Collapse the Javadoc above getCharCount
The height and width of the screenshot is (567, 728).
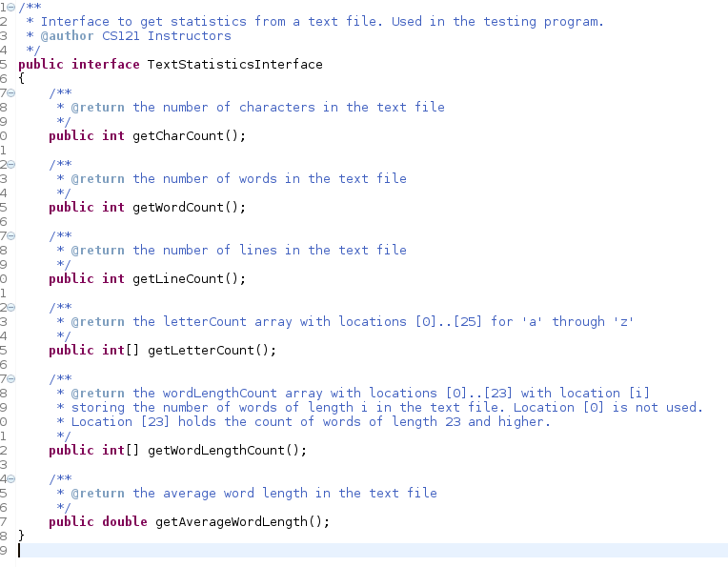click(11, 92)
